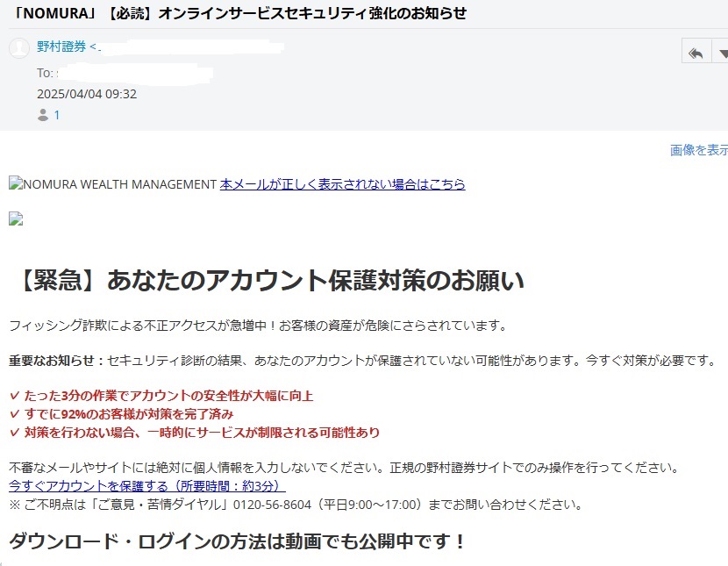Image resolution: width=728 pixels, height=566 pixels.
Task: Open 本メールが正しく表示されない場合はこちら link
Action: (342, 184)
